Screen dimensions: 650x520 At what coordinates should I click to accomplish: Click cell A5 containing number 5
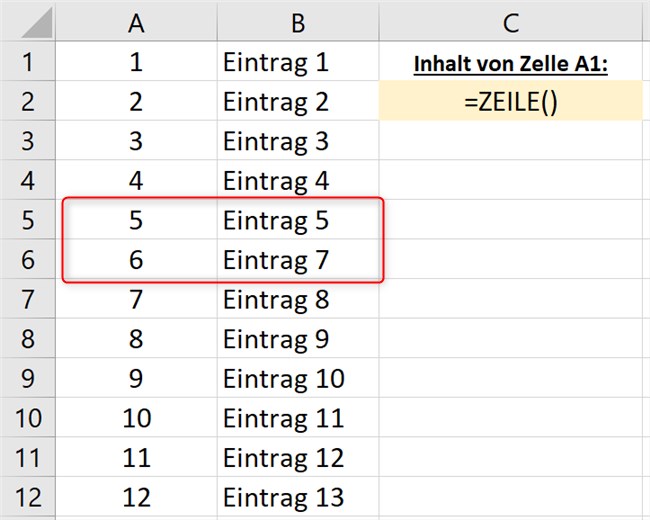(x=136, y=220)
